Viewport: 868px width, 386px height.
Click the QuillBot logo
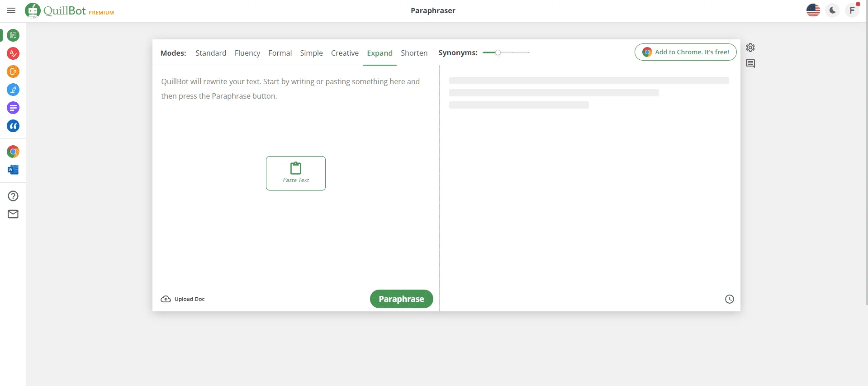pos(55,10)
